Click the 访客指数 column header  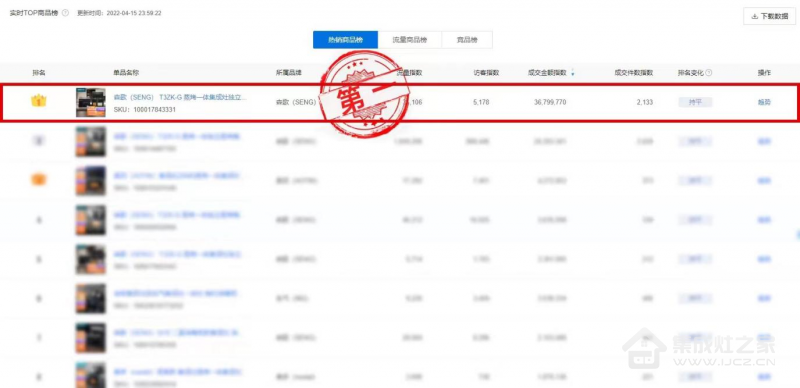(x=486, y=73)
